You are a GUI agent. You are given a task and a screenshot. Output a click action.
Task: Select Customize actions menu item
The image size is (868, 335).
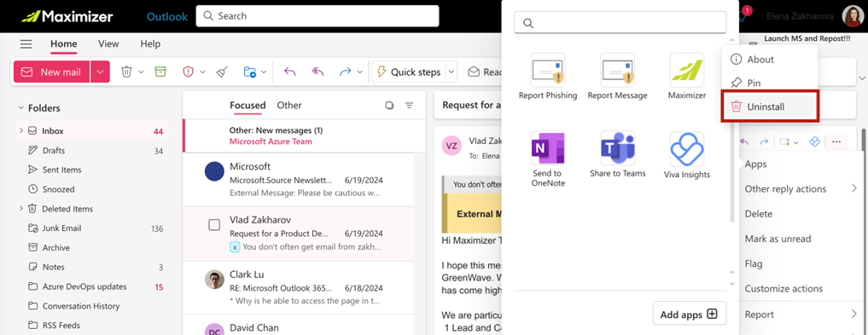(x=801, y=289)
